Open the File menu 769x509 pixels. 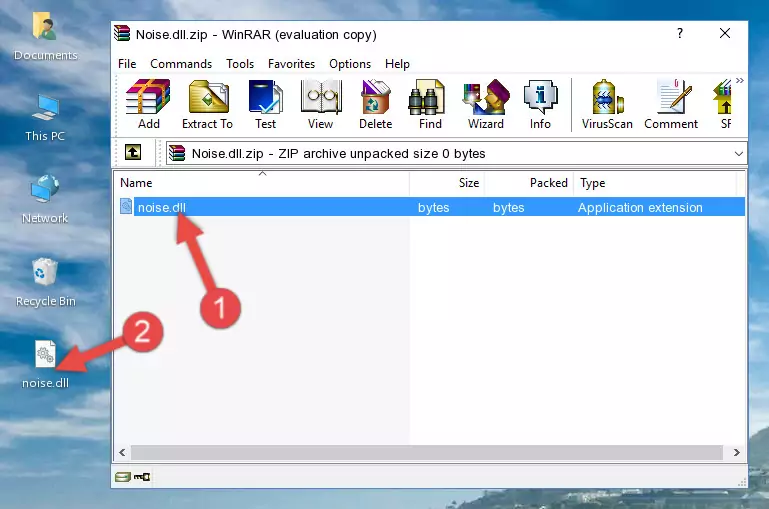127,64
